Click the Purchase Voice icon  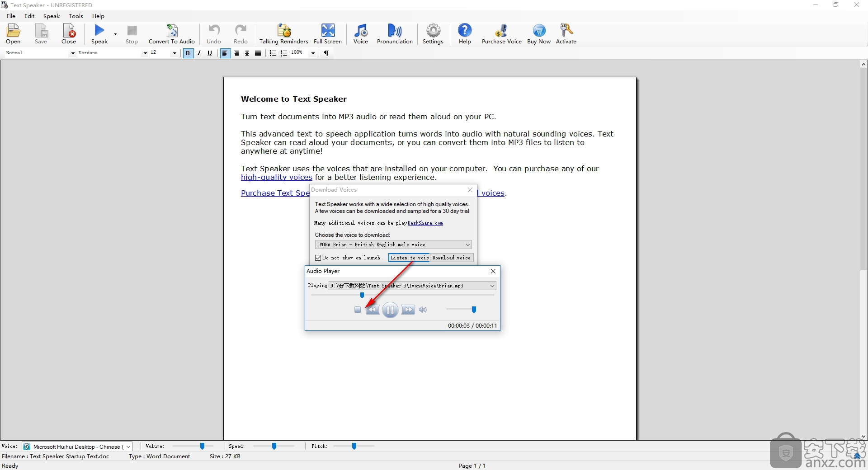pyautogui.click(x=501, y=34)
